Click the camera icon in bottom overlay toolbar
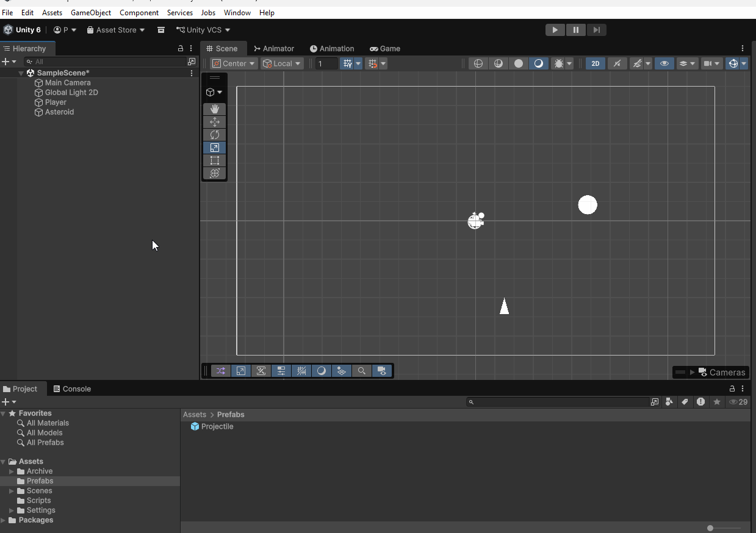Screen dimensions: 756x533 (382, 371)
